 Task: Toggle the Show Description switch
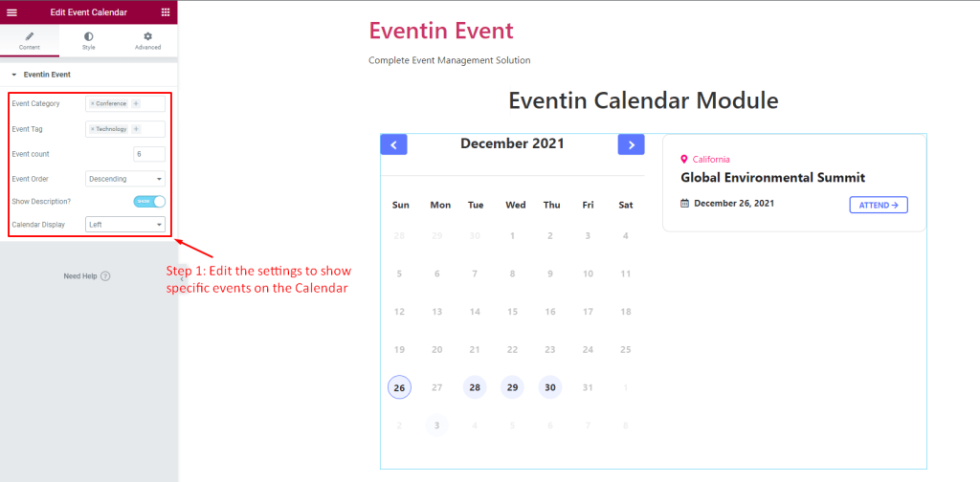(149, 202)
